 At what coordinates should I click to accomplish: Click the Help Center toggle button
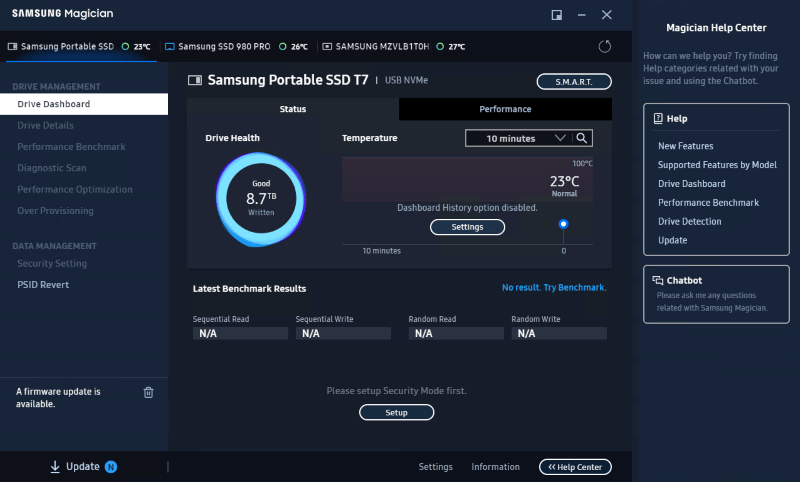coord(575,467)
